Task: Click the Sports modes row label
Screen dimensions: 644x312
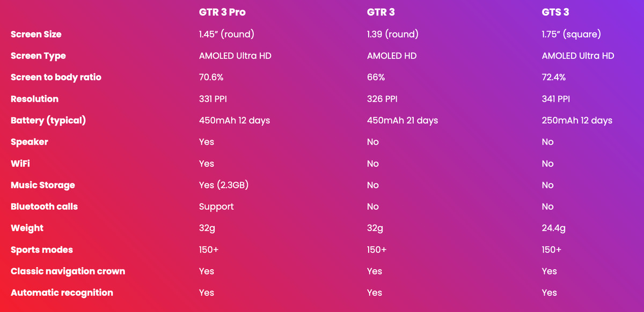Action: (42, 250)
